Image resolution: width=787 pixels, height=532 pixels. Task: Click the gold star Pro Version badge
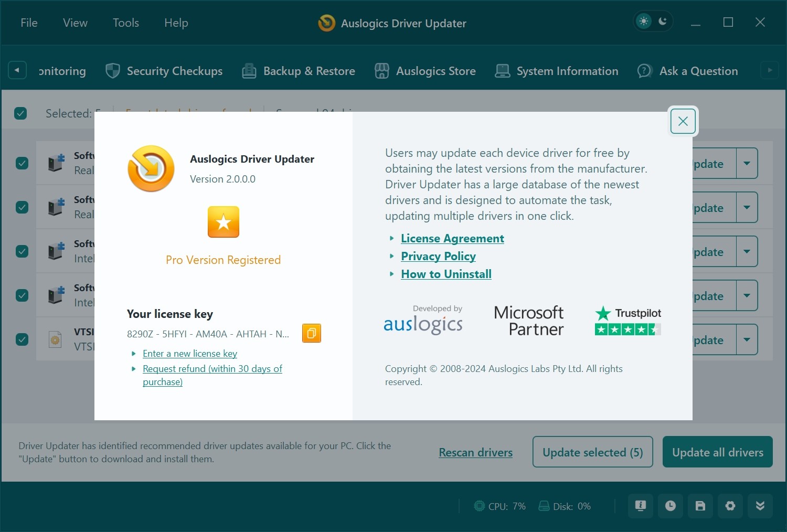[224, 222]
